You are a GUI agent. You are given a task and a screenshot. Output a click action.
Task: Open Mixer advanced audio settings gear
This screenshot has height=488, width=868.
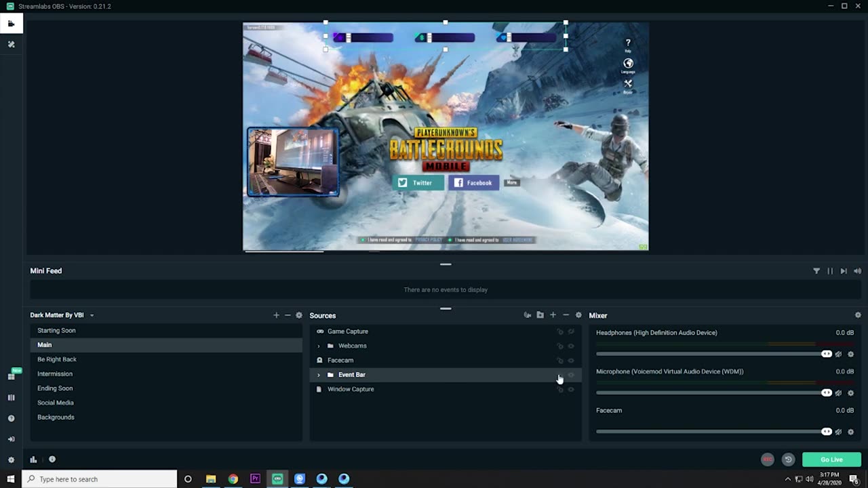coord(858,315)
